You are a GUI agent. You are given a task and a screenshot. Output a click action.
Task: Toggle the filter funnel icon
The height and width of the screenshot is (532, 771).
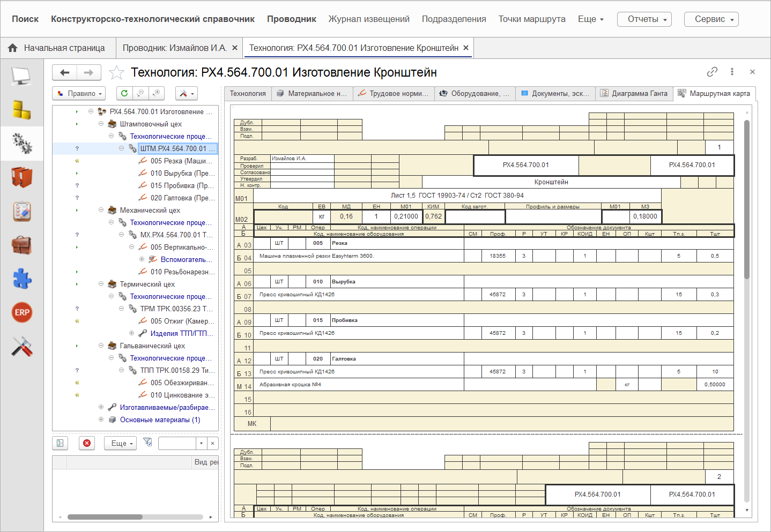click(148, 443)
